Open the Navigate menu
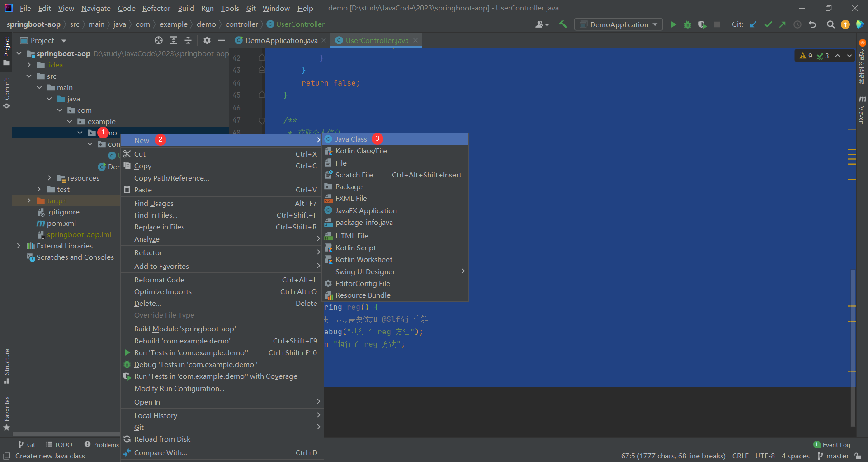 [x=96, y=8]
